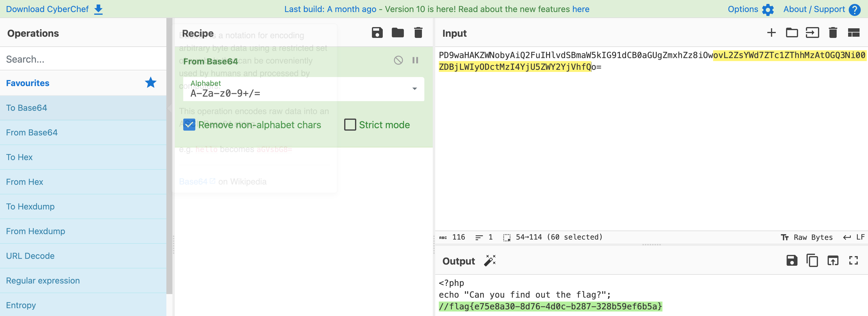Open the Alphabet dropdown
Image resolution: width=868 pixels, height=316 pixels.
[x=303, y=89]
